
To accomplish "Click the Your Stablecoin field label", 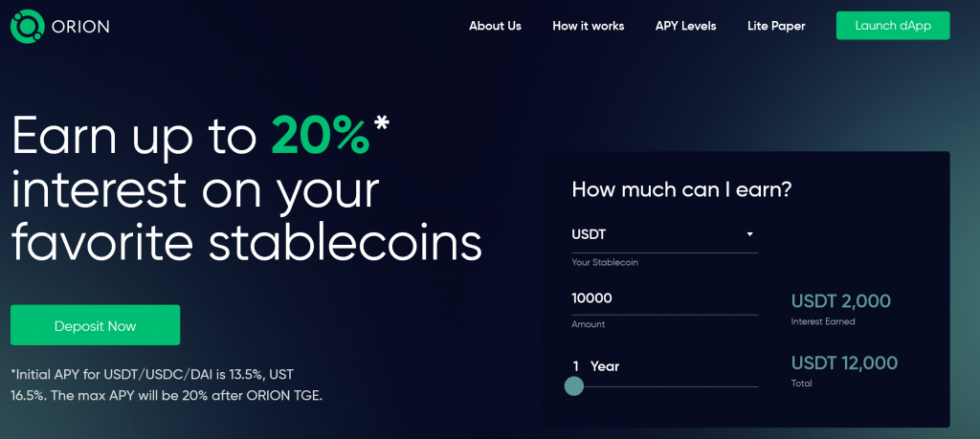I will coord(605,263).
